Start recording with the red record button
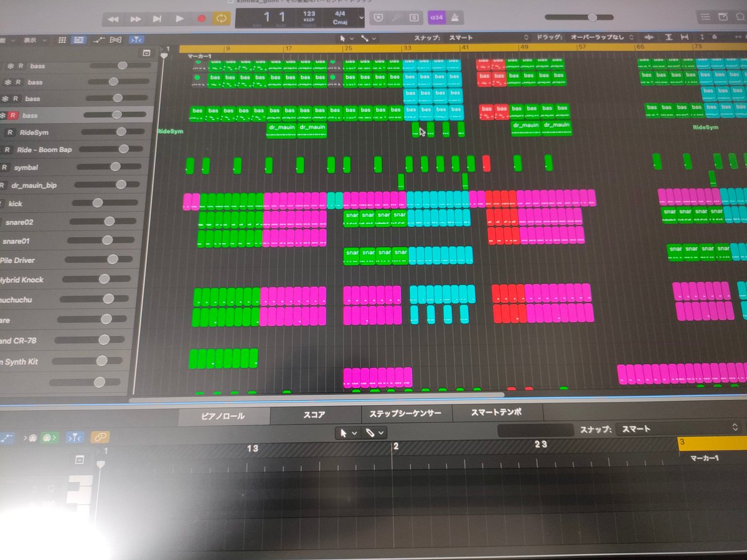747x560 pixels. click(201, 19)
